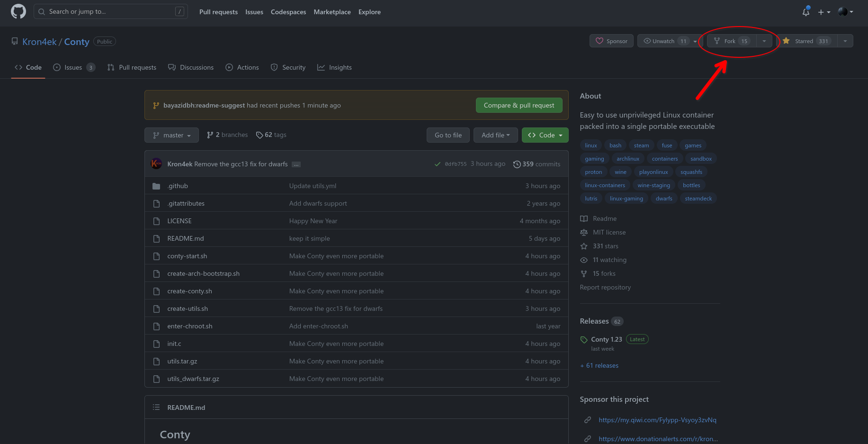Toggle the Starred button

pyautogui.click(x=807, y=41)
